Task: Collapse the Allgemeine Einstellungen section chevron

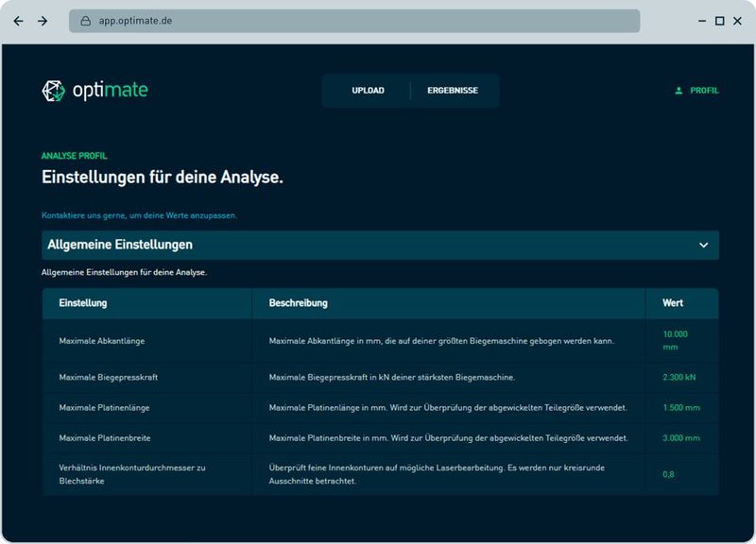Action: 702,243
